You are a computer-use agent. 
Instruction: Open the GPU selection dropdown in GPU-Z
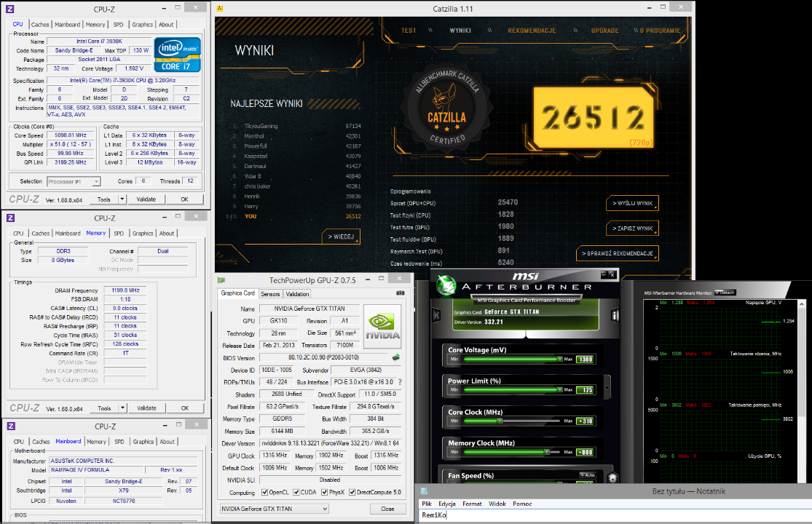click(x=275, y=509)
